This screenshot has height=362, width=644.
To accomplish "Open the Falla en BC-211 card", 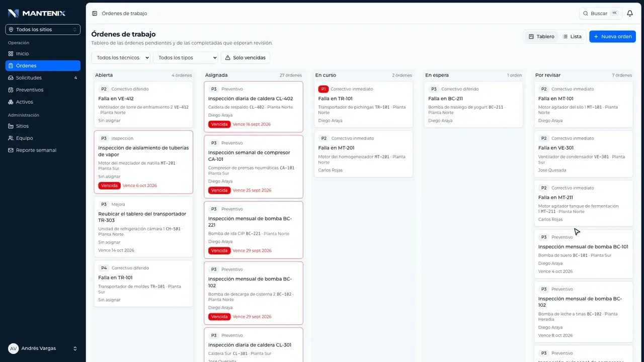I will 473,105.
